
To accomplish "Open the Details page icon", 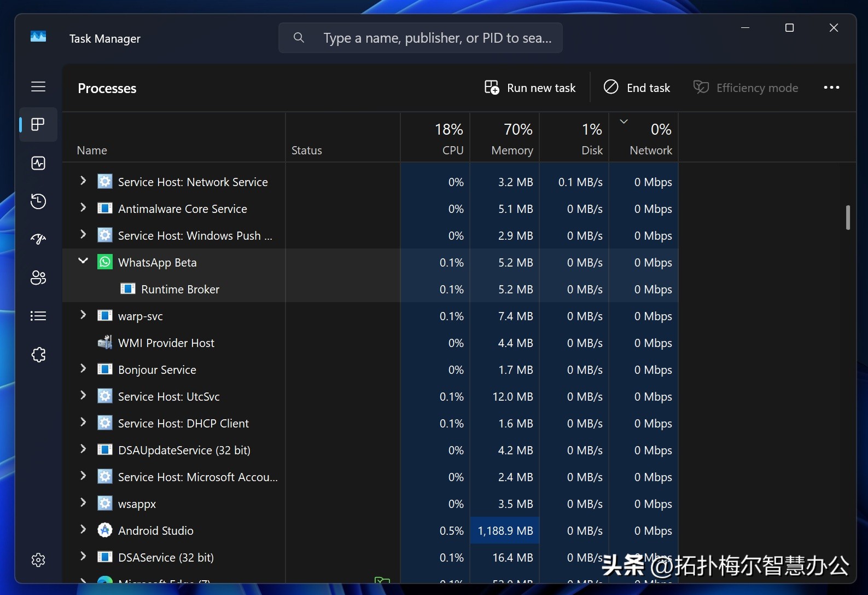I will (38, 316).
